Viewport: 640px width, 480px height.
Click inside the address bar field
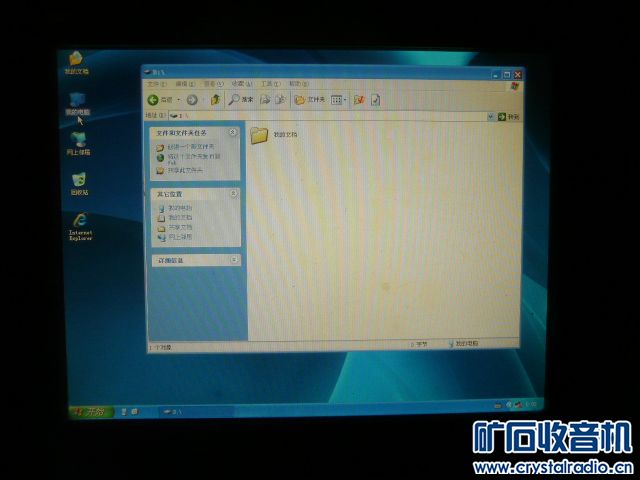[328, 116]
